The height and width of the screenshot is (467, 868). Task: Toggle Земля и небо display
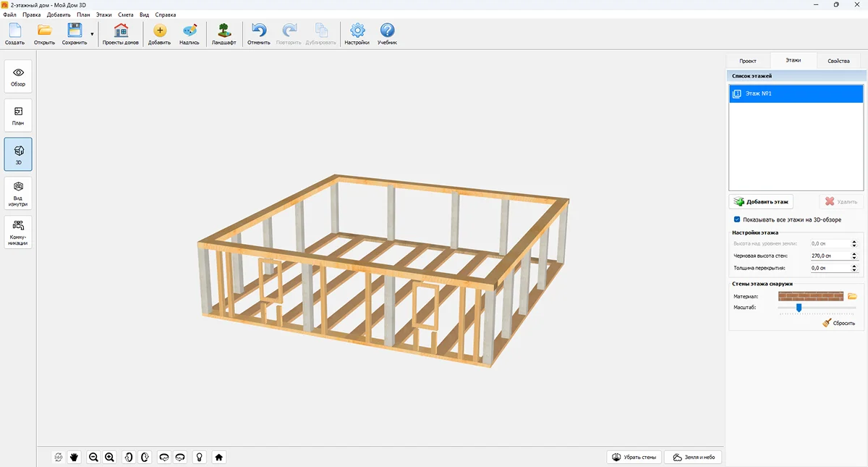pos(693,457)
